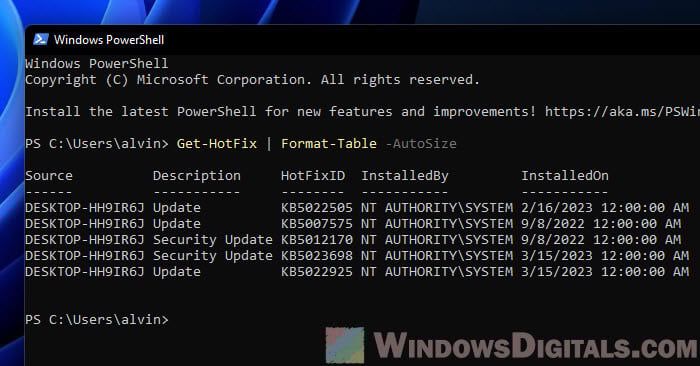Click the Windows PowerShell window title

(x=109, y=40)
